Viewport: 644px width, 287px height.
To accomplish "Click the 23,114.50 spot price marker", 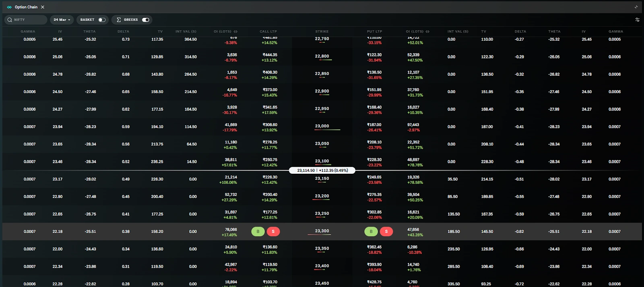I will tap(322, 171).
